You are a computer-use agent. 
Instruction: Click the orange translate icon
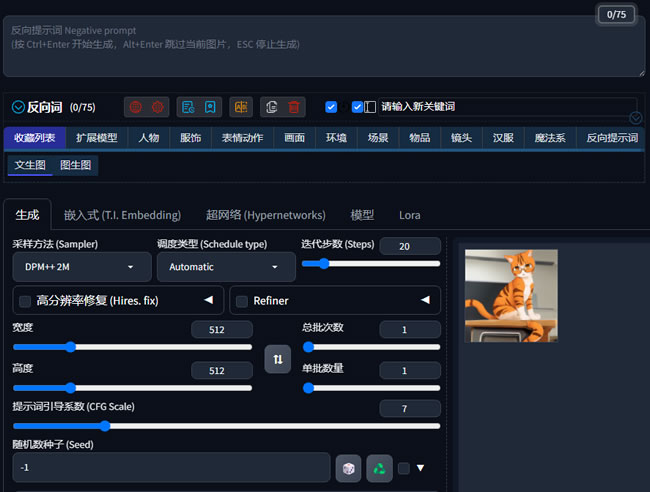point(241,107)
